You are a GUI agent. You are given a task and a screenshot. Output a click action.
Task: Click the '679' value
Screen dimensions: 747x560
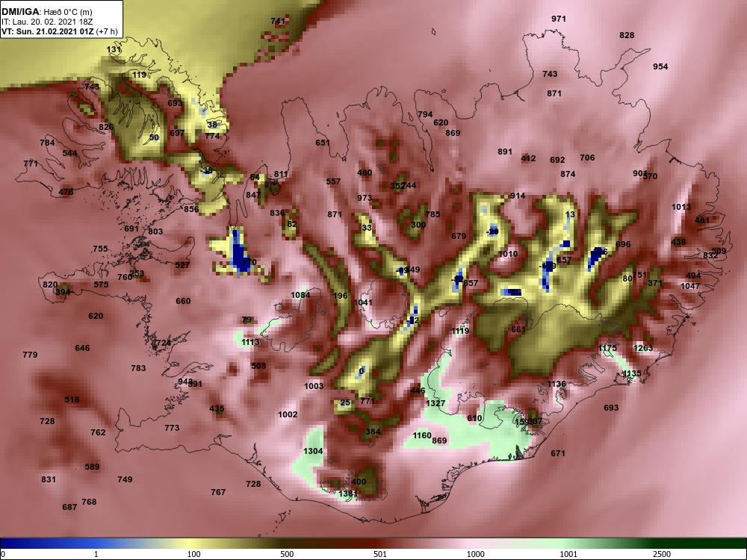(459, 236)
